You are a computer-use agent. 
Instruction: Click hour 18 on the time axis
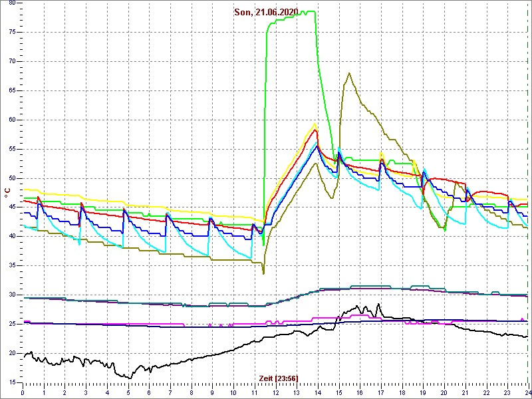click(402, 392)
